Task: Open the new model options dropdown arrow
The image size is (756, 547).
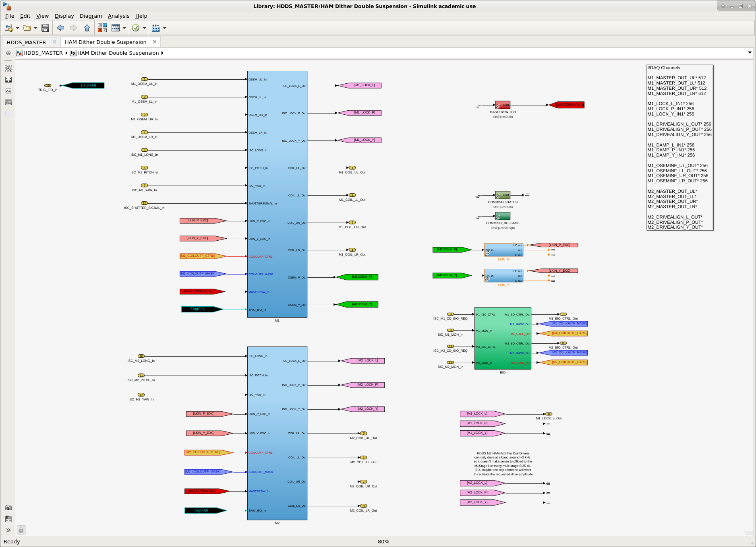Action: (17, 28)
